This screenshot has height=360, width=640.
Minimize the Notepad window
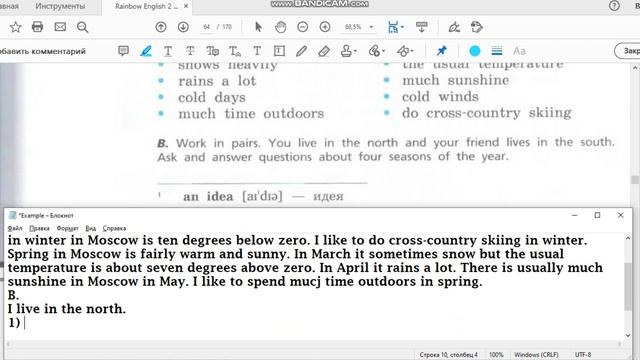[x=574, y=215]
